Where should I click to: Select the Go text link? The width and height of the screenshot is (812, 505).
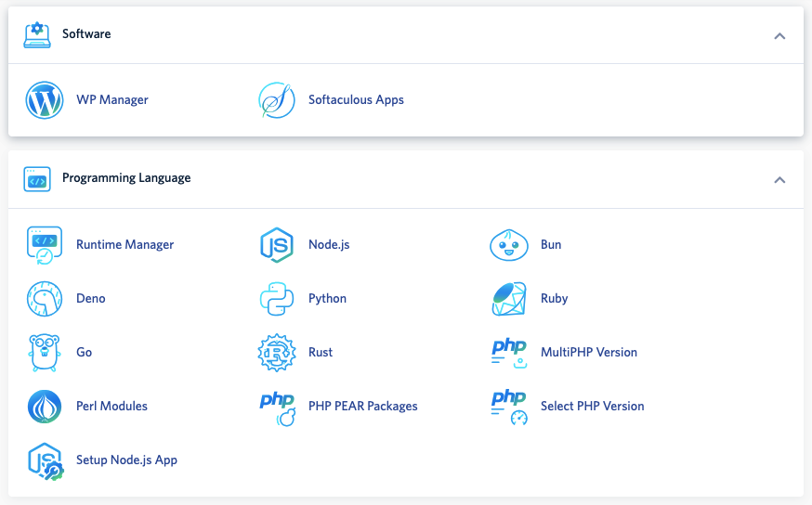pos(84,353)
